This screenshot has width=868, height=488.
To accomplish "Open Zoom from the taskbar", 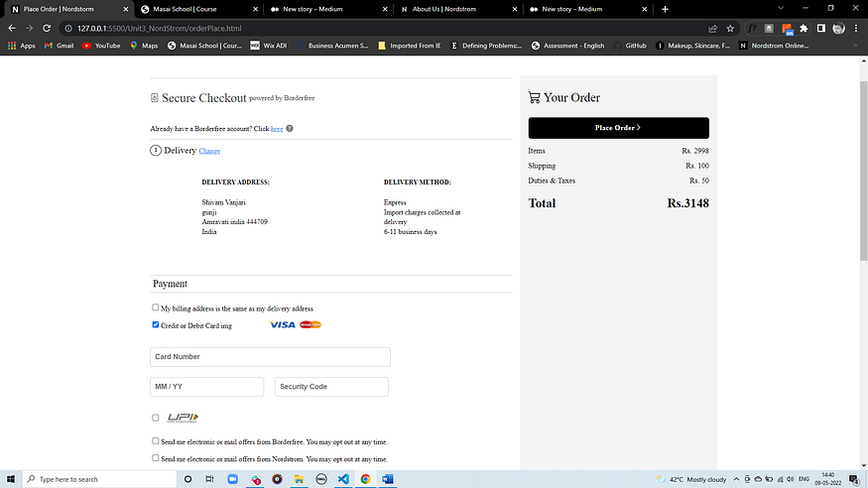I will tap(232, 479).
